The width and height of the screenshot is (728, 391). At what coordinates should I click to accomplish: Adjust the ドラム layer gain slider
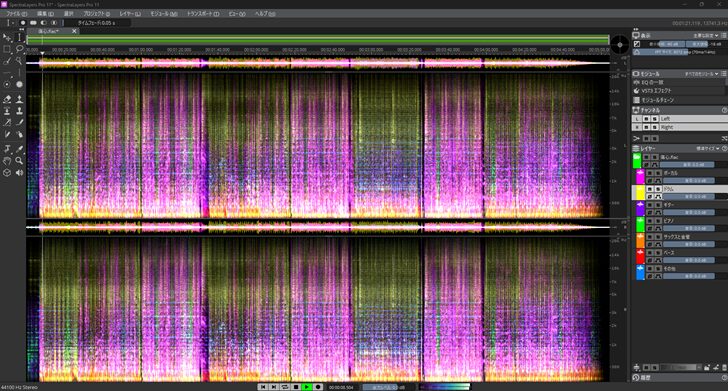pyautogui.click(x=688, y=196)
